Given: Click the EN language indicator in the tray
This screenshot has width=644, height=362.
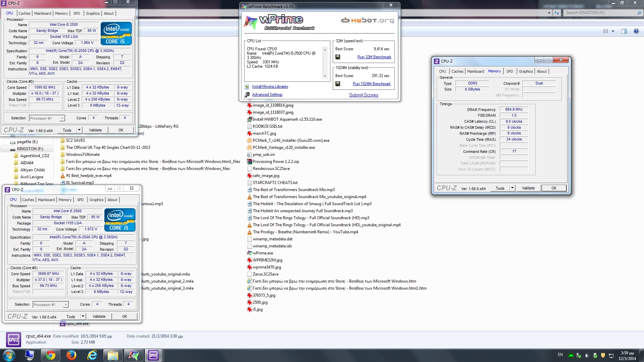Looking at the screenshot, I should point(560,355).
